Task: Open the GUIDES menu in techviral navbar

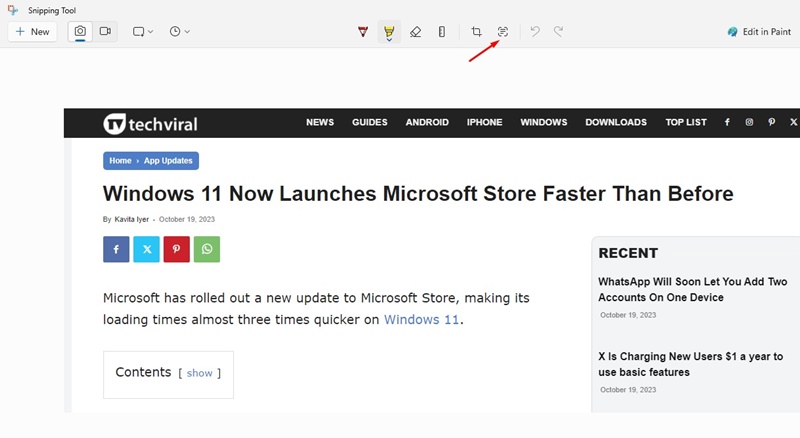Action: [369, 122]
